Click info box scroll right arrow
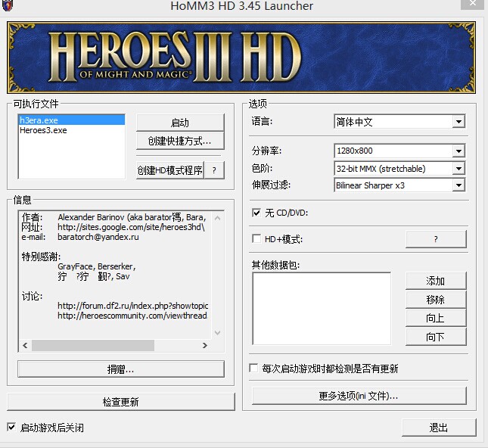The width and height of the screenshot is (488, 448). [204, 345]
